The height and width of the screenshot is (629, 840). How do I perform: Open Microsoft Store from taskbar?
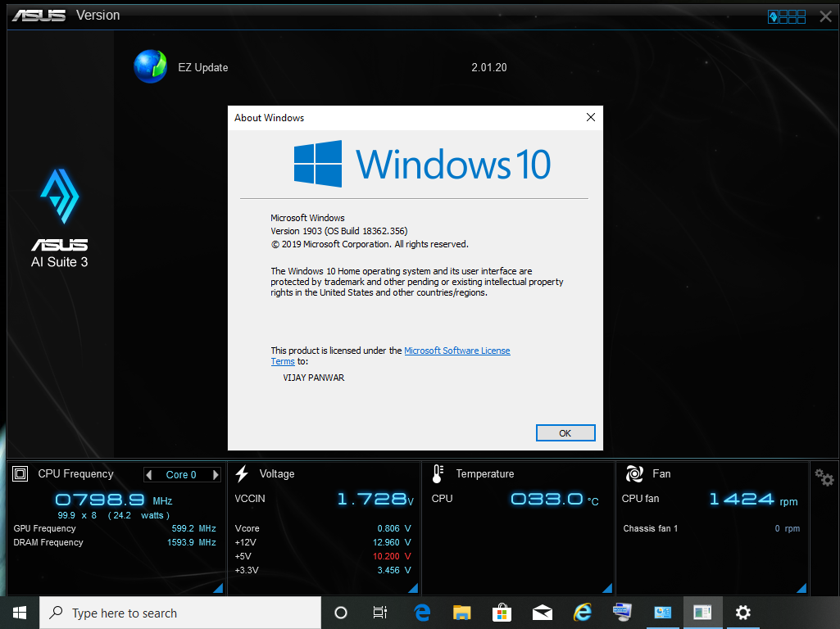coord(502,613)
